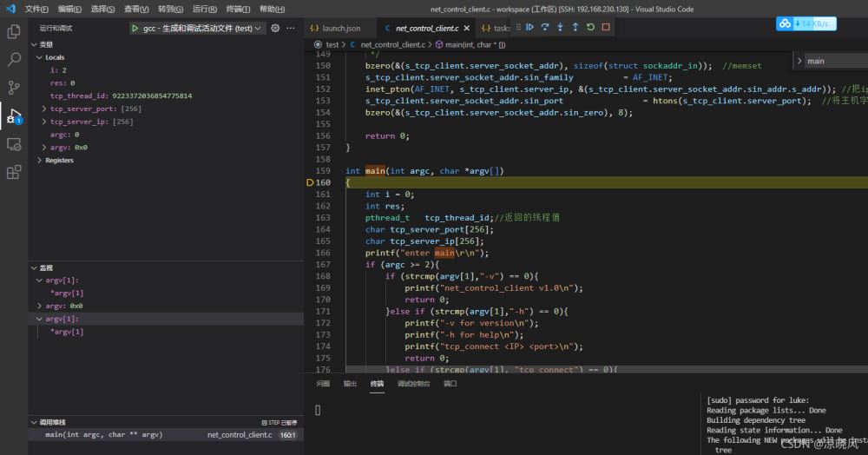Expand the tcp_server_ip variable
868x455 pixels.
(44, 122)
